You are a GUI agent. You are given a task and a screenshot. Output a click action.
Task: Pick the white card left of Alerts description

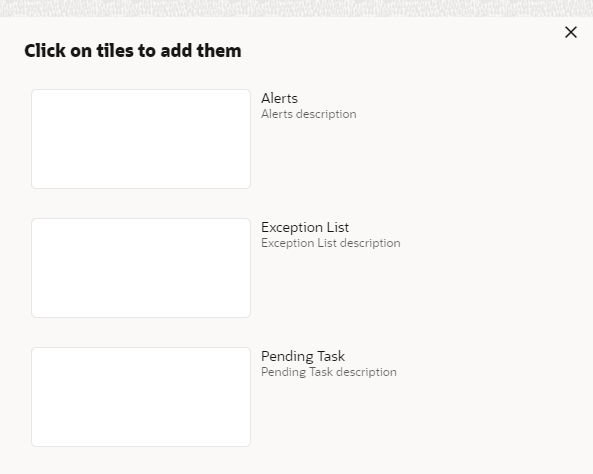tap(141, 139)
